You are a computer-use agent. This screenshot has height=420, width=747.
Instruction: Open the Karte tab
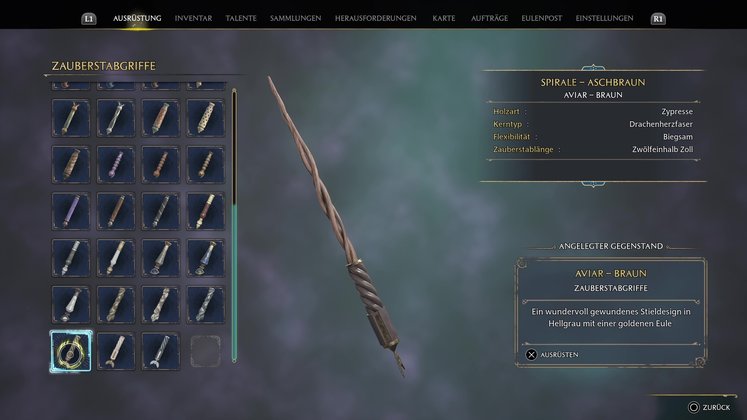(444, 18)
